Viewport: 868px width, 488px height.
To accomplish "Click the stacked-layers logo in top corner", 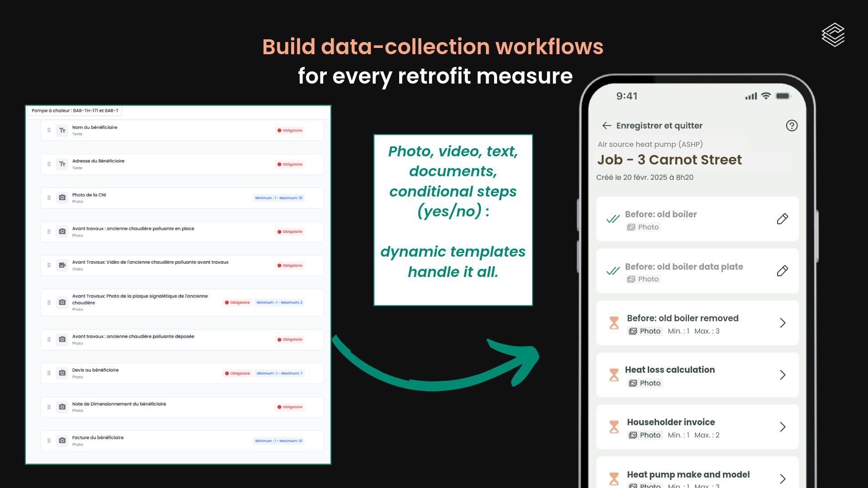I will coord(833,35).
